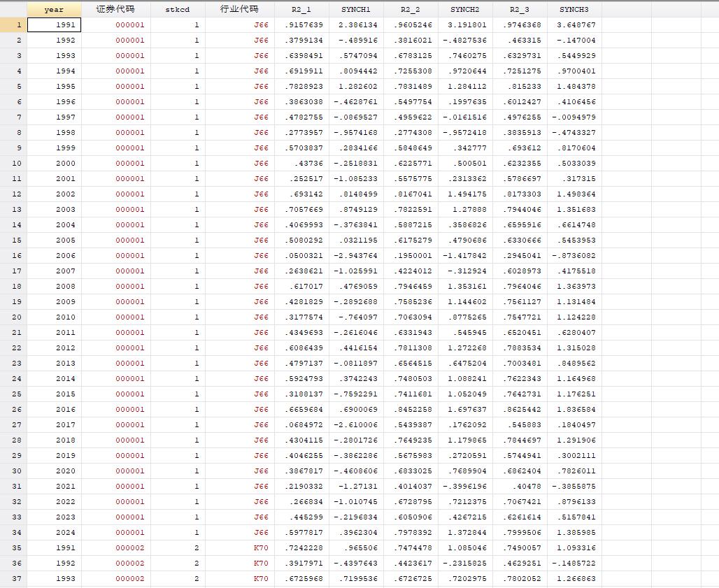
Task: Click R2_2 value .6050906
Action: pos(411,517)
